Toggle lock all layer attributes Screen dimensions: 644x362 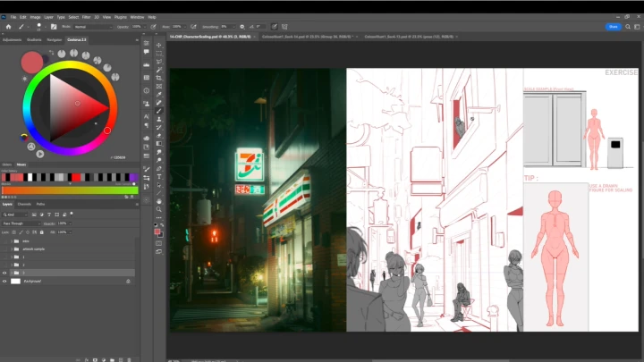[x=41, y=232]
